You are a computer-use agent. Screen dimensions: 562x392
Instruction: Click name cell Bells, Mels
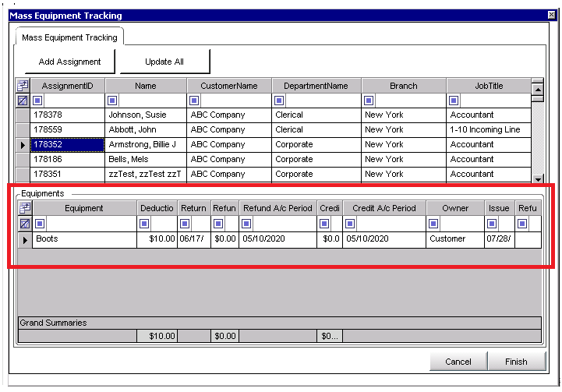pos(146,160)
